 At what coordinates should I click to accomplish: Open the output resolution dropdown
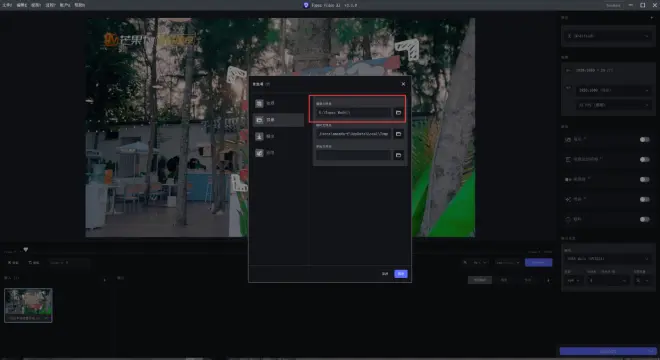613,90
